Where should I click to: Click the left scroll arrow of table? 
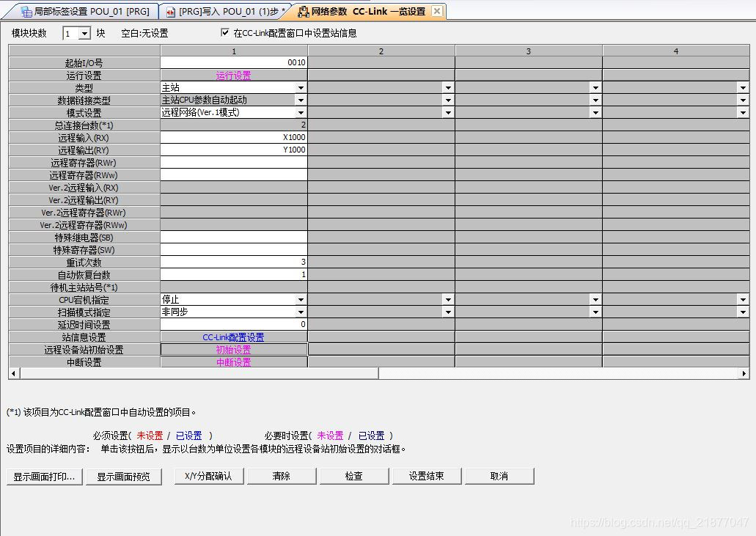(x=14, y=373)
